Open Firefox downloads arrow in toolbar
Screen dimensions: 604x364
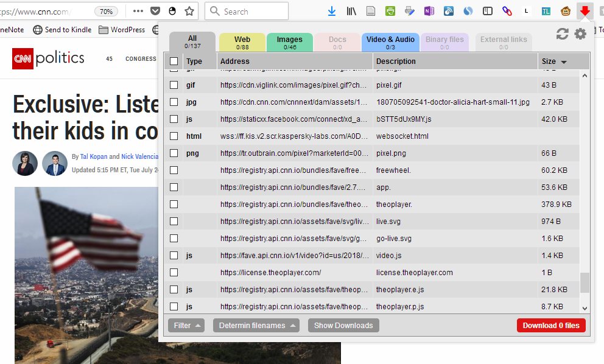point(332,11)
